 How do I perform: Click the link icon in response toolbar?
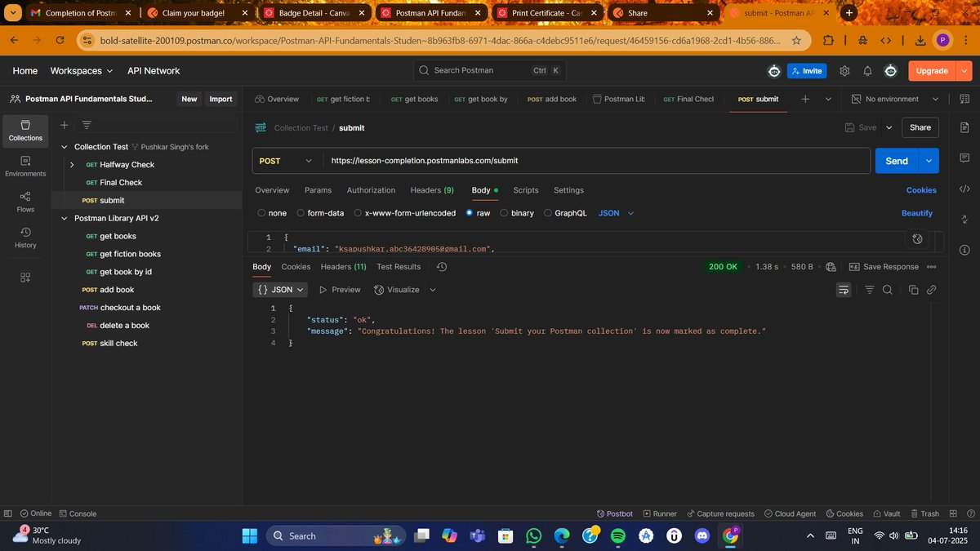[x=932, y=290]
